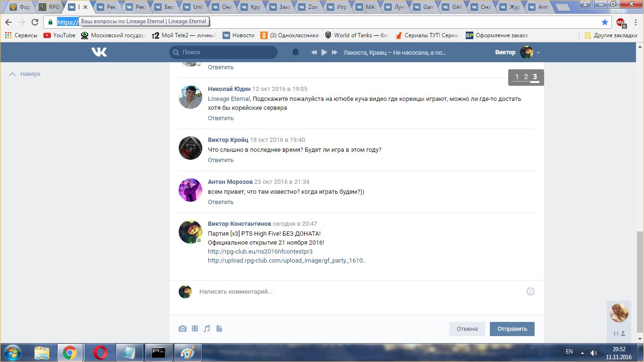Go back in the browser
644x362 pixels.
point(8,22)
